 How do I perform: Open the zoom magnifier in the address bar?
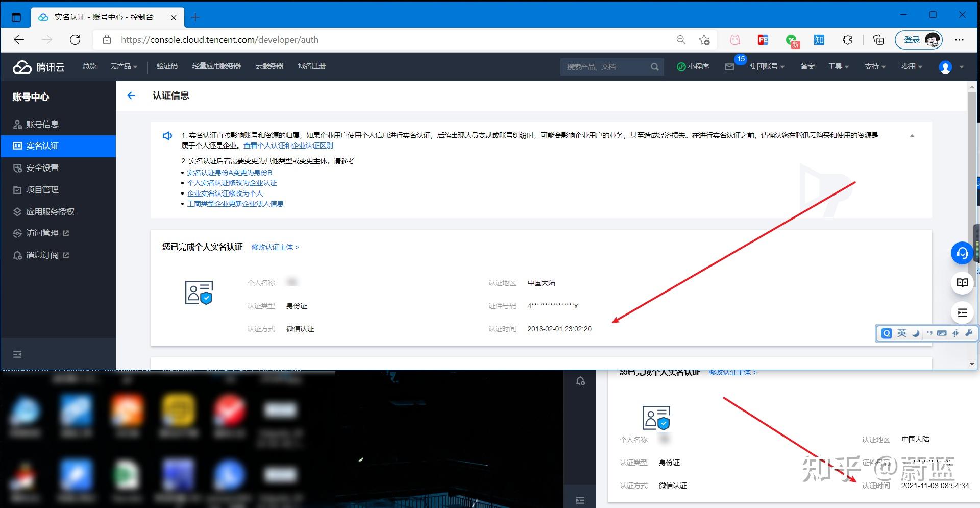[x=681, y=40]
